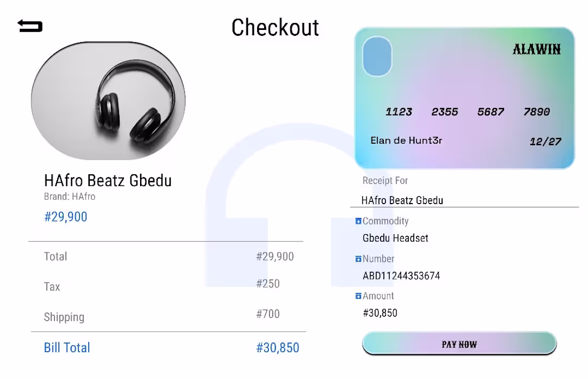The height and width of the screenshot is (380, 588).
Task: Select the product price #29,900
Action: click(x=66, y=216)
